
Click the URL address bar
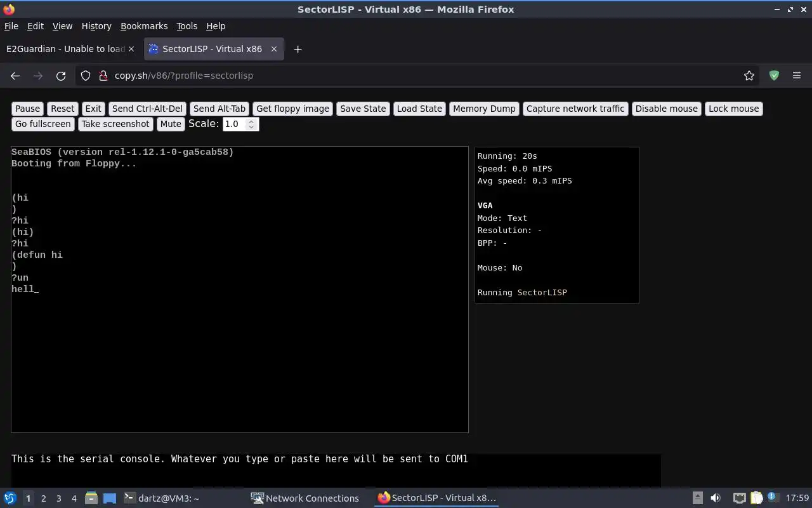coord(419,76)
